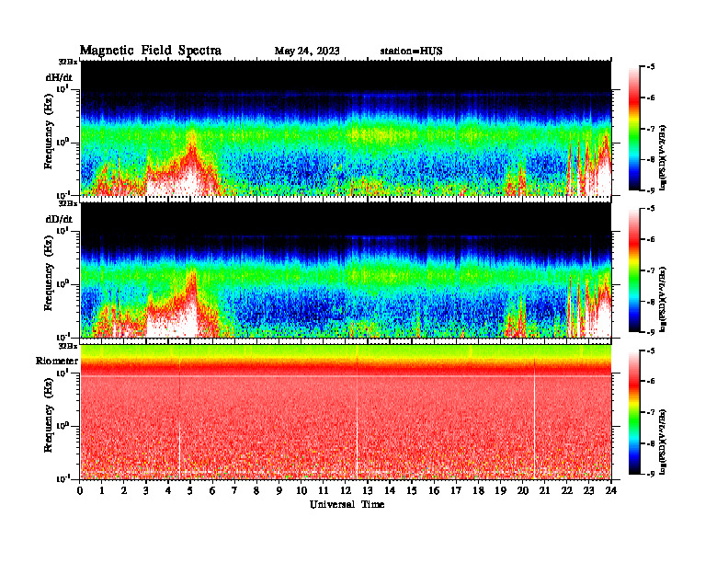728x563 pixels.
Task: Select the date text "May 24, 2023"
Action: 307,51
